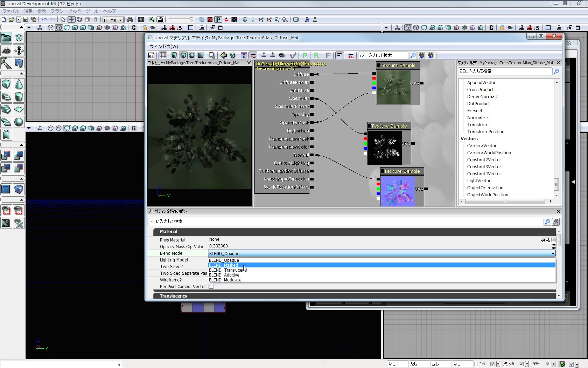
Task: Toggle the grid in material editor toolbar
Action: coord(163,55)
